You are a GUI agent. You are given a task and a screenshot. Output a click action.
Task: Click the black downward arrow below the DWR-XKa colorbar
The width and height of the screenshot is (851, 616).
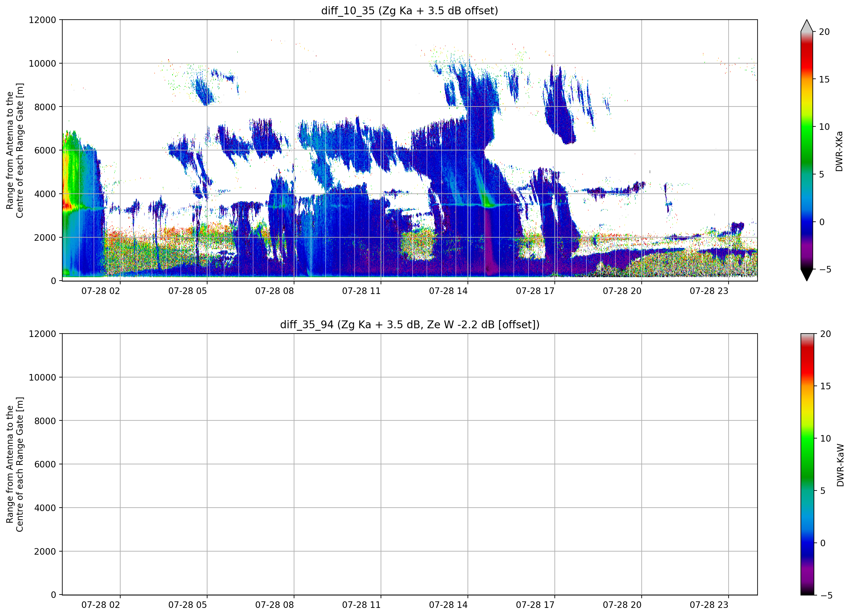pos(807,275)
